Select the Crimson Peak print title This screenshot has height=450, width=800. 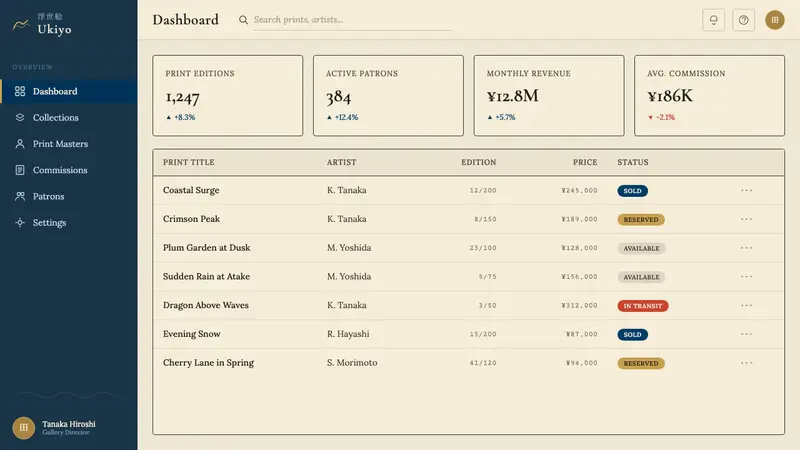191,219
